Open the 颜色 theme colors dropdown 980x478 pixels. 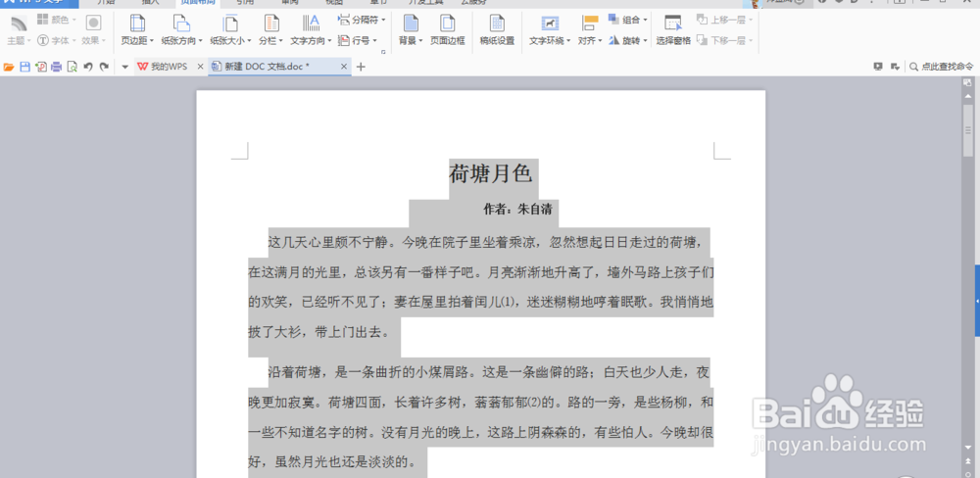pos(56,20)
